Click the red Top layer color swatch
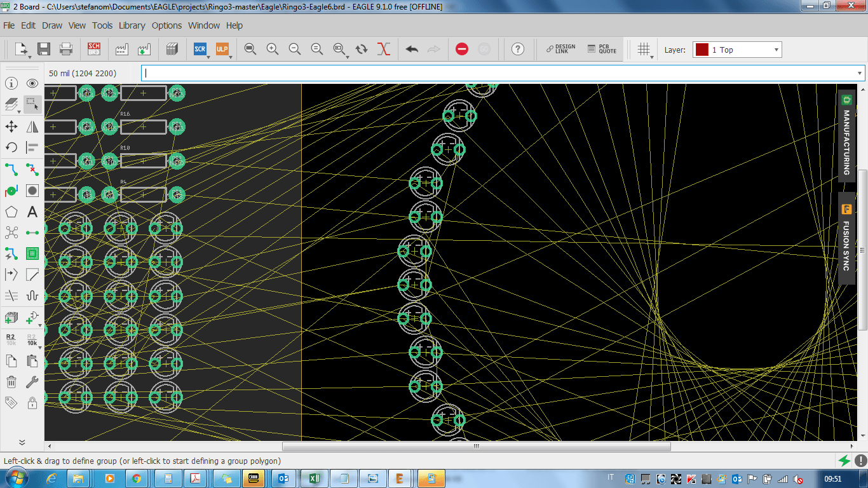 pyautogui.click(x=702, y=50)
